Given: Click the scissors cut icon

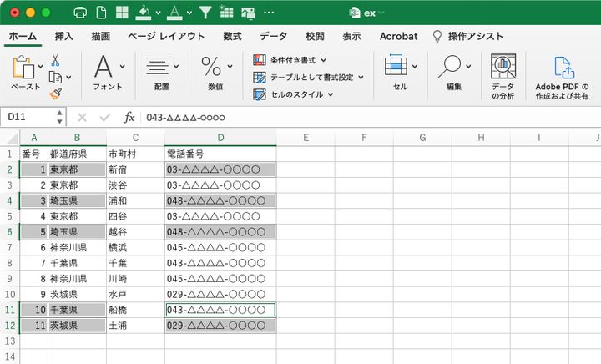Looking at the screenshot, I should tap(55, 60).
